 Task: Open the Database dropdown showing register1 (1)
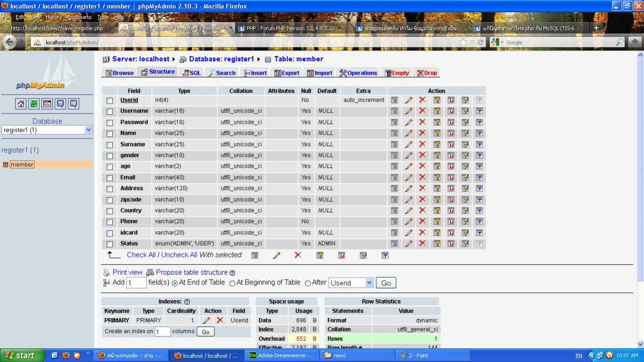(47, 130)
